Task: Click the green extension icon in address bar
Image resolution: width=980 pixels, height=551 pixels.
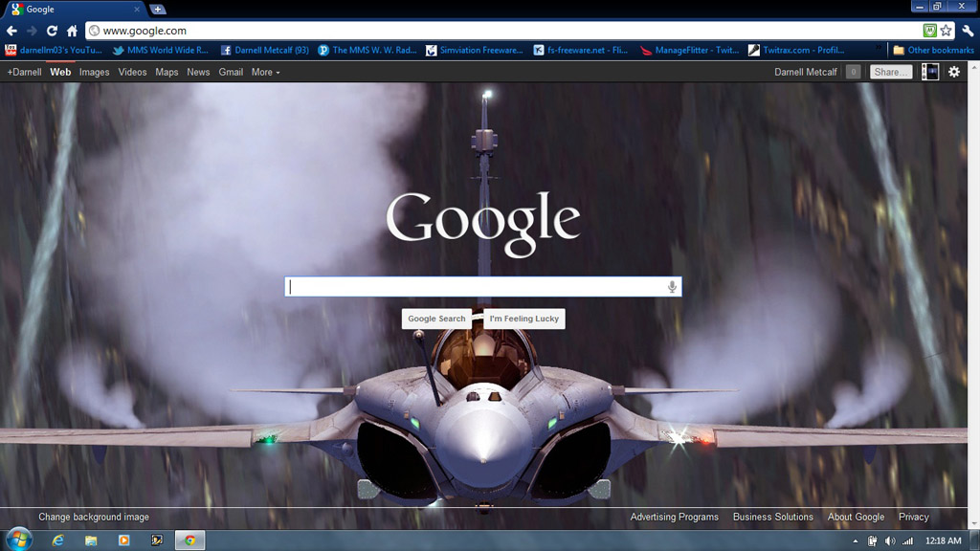Action: coord(930,31)
